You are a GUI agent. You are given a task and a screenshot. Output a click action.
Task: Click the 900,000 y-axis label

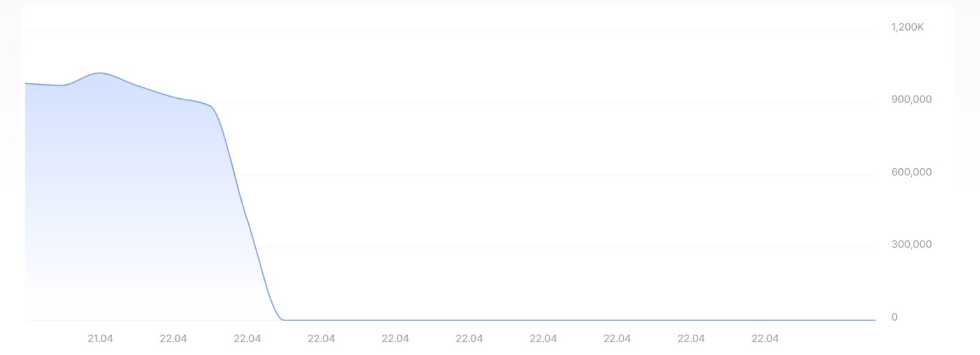[x=911, y=99]
